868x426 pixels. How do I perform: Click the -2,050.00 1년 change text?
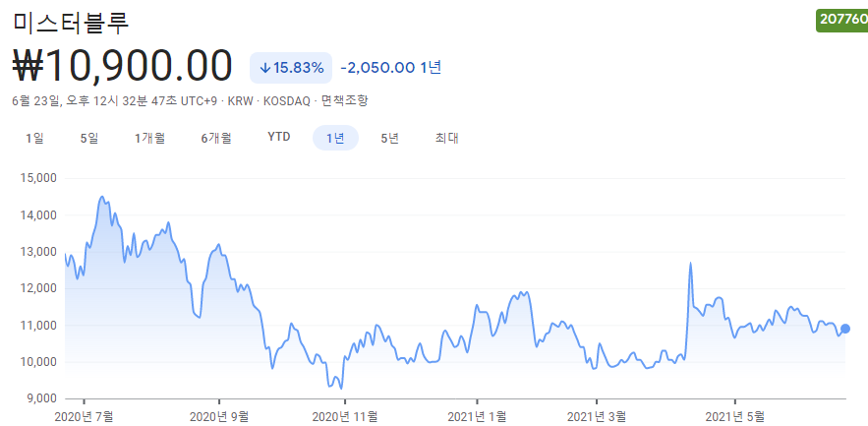tap(391, 68)
